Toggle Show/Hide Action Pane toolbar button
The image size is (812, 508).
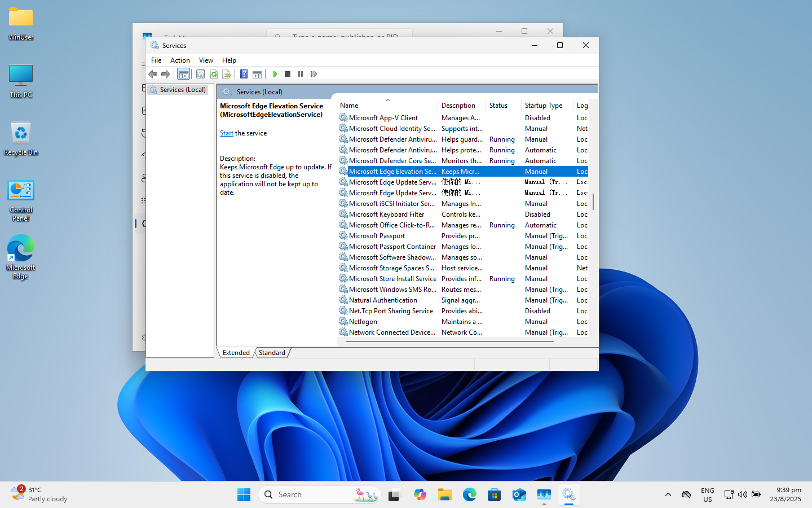tap(257, 74)
